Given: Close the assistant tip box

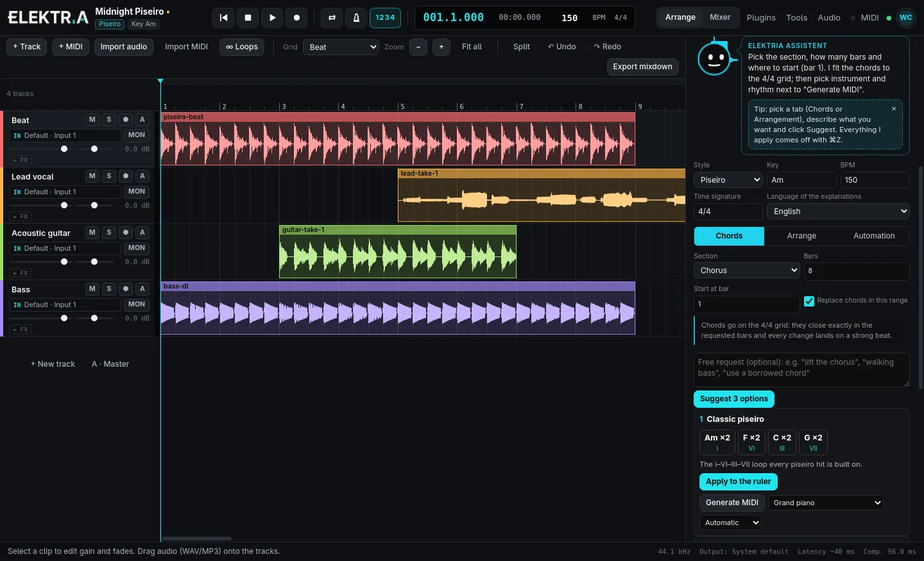Looking at the screenshot, I should point(894,109).
